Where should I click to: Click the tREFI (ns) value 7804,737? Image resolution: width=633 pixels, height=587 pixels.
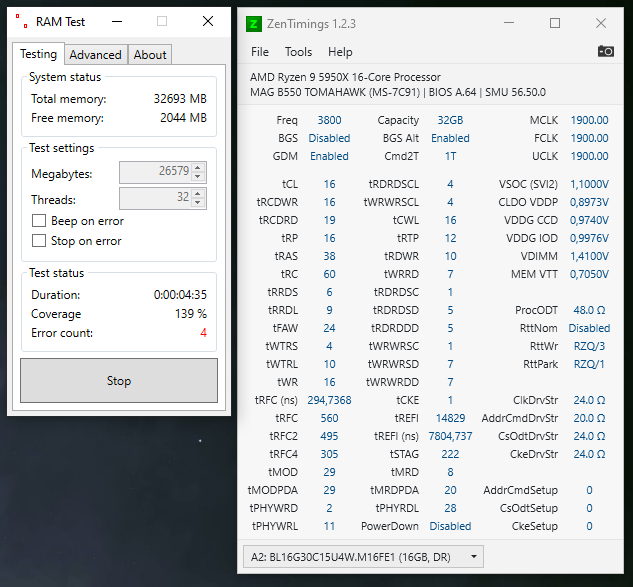pyautogui.click(x=450, y=436)
